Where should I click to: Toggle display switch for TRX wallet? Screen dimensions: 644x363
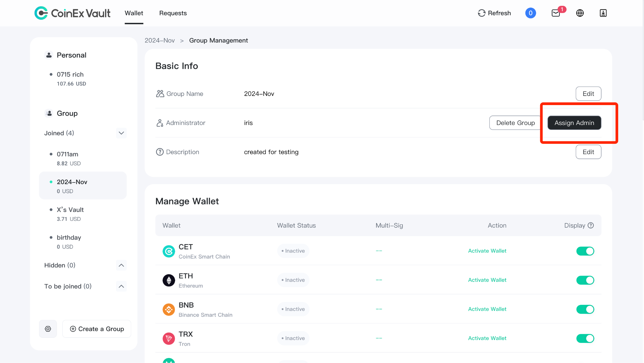[585, 338]
